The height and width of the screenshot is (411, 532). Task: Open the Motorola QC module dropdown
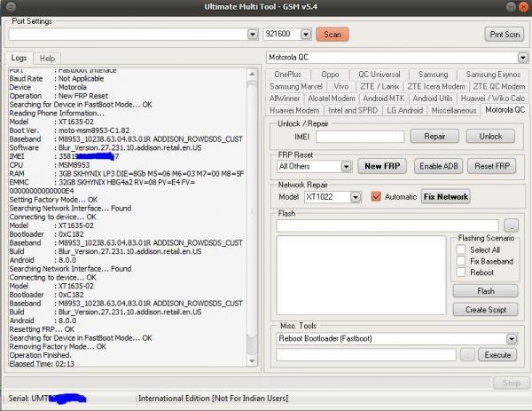[523, 58]
